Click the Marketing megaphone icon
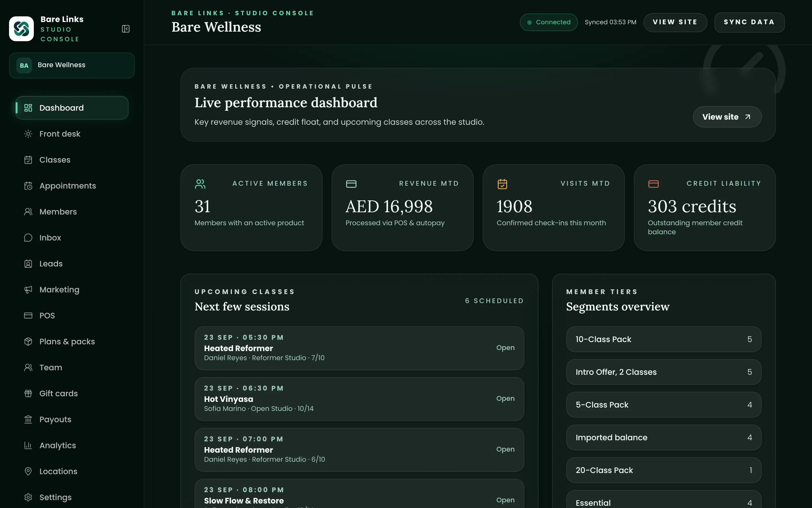This screenshot has width=812, height=508. pyautogui.click(x=28, y=290)
